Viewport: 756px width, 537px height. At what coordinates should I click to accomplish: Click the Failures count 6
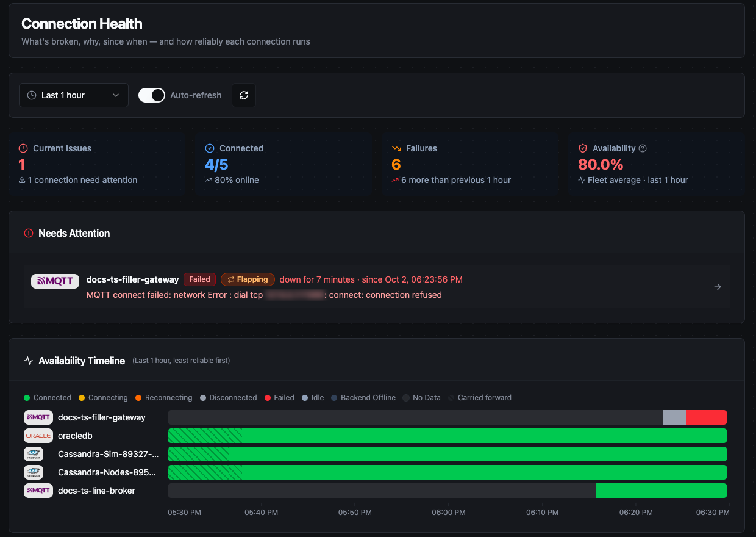[x=396, y=164]
